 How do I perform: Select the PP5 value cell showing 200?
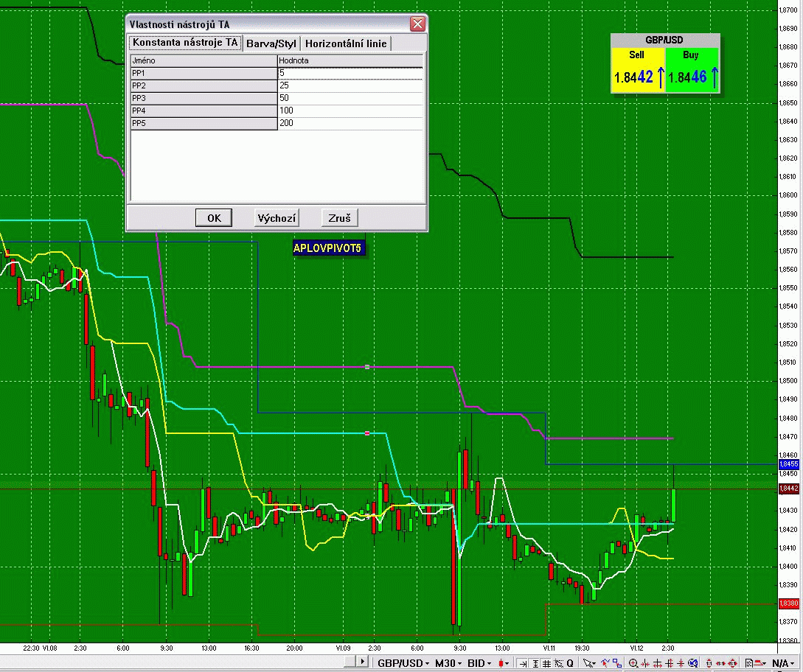[350, 123]
